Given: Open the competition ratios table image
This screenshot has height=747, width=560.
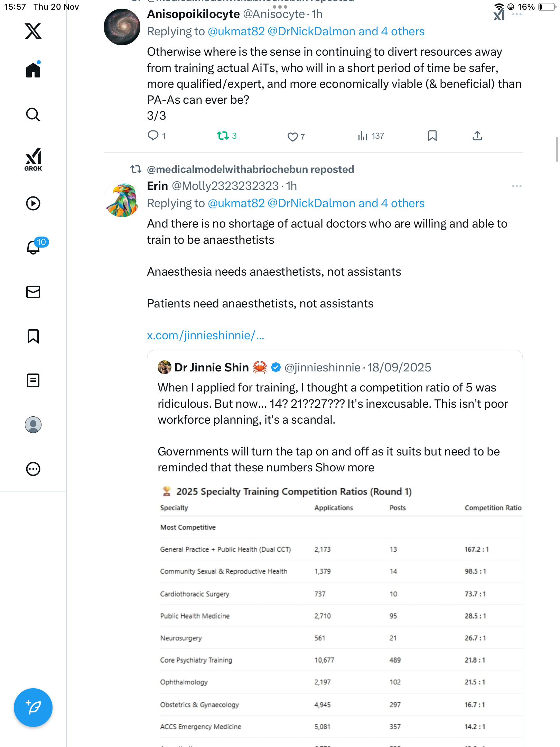Looking at the screenshot, I should [x=335, y=616].
